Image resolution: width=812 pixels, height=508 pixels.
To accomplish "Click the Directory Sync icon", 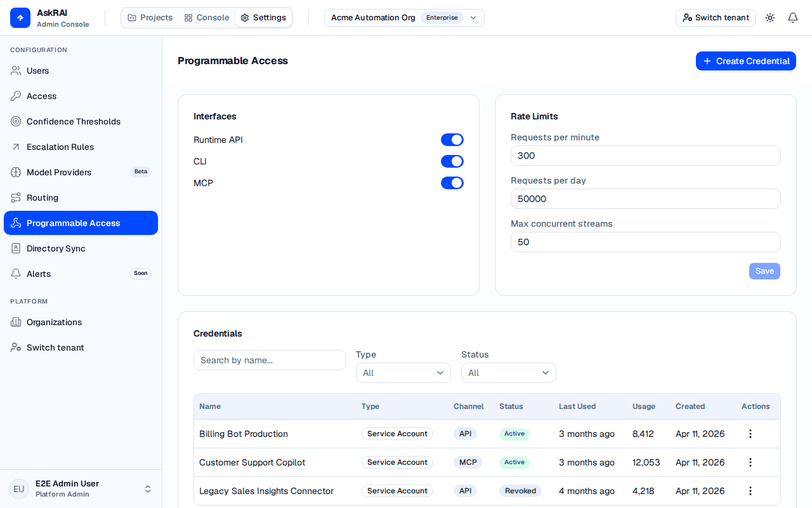I will point(16,248).
